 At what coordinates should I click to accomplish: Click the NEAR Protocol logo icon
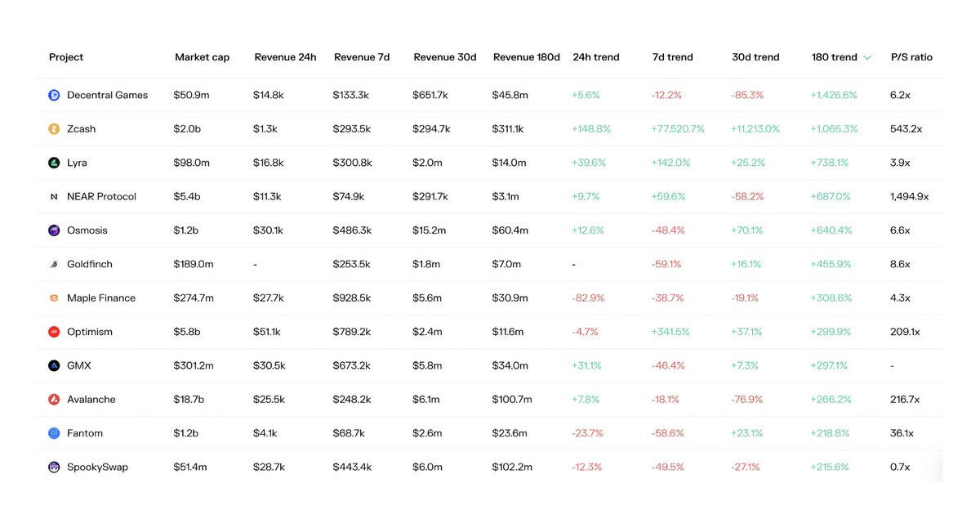(54, 197)
